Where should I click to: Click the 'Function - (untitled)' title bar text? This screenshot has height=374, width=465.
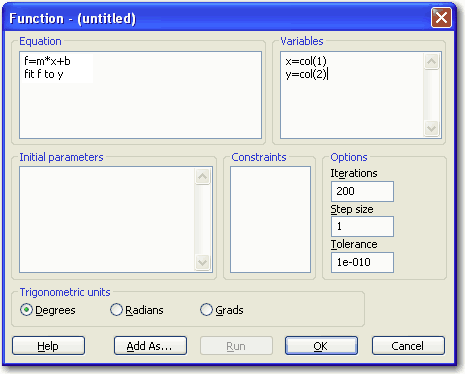click(x=72, y=18)
